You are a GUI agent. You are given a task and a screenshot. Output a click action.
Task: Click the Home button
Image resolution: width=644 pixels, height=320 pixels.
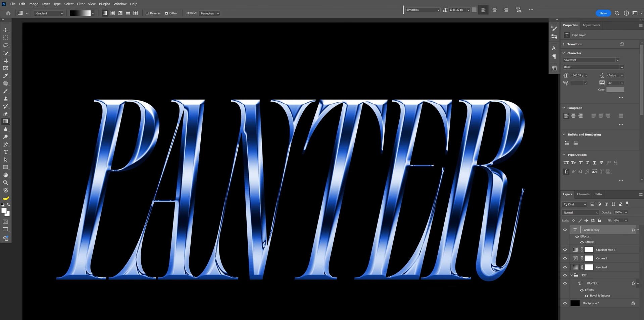click(x=8, y=13)
